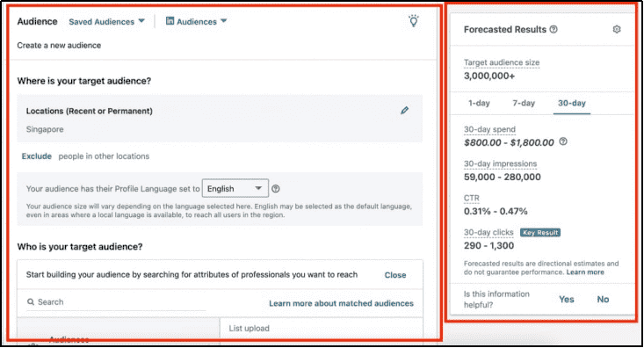Click the lightbulb tips icon
This screenshot has width=644, height=348.
414,21
